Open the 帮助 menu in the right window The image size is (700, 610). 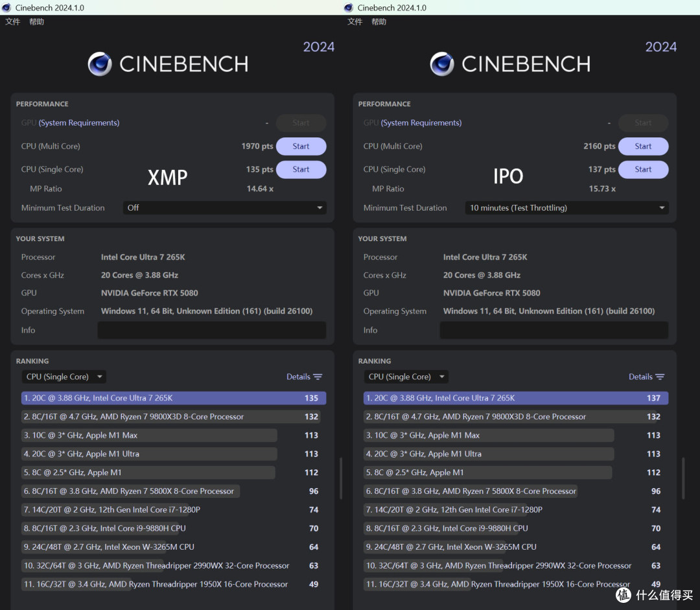379,21
